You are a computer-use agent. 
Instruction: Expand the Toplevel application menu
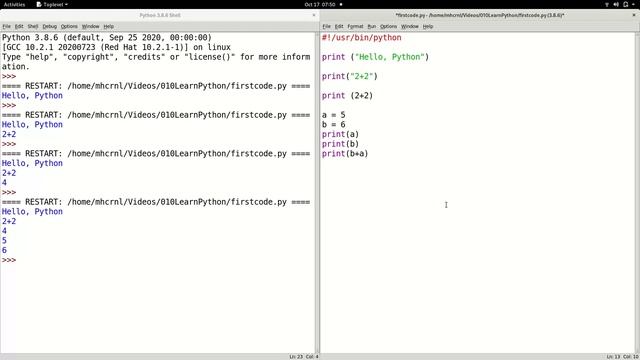pyautogui.click(x=52, y=4)
